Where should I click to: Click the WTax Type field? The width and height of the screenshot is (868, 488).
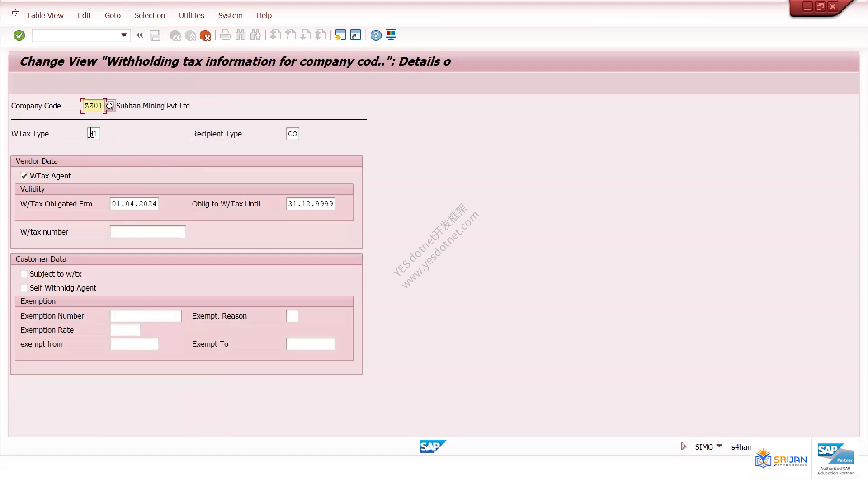click(94, 134)
